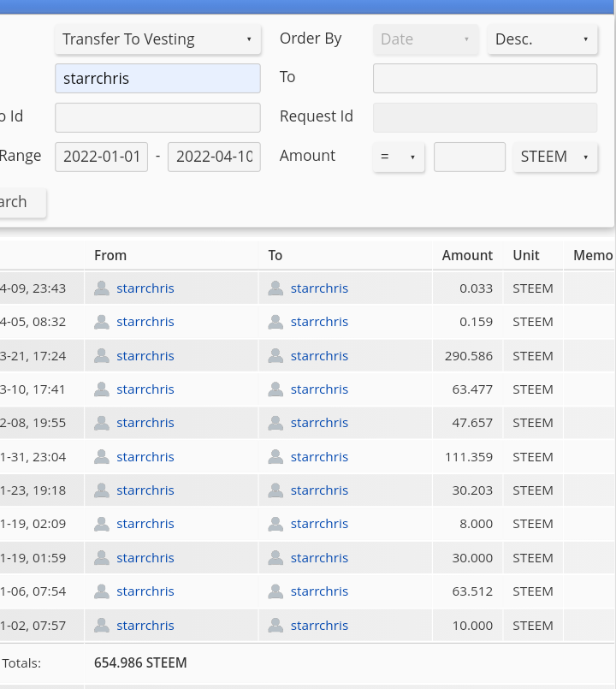Open From starrchris link in 63.512 row
This screenshot has height=689, width=616.
click(x=145, y=591)
